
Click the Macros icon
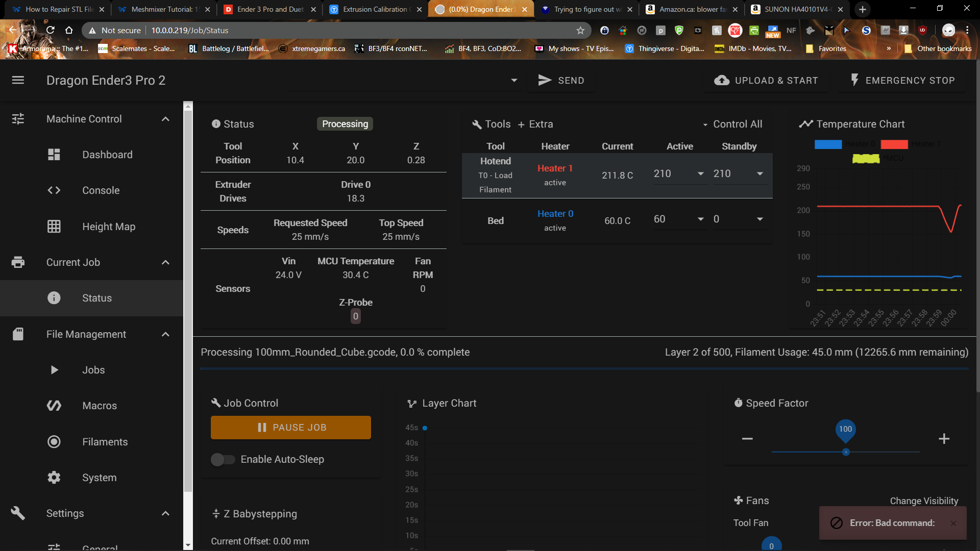pos(54,406)
